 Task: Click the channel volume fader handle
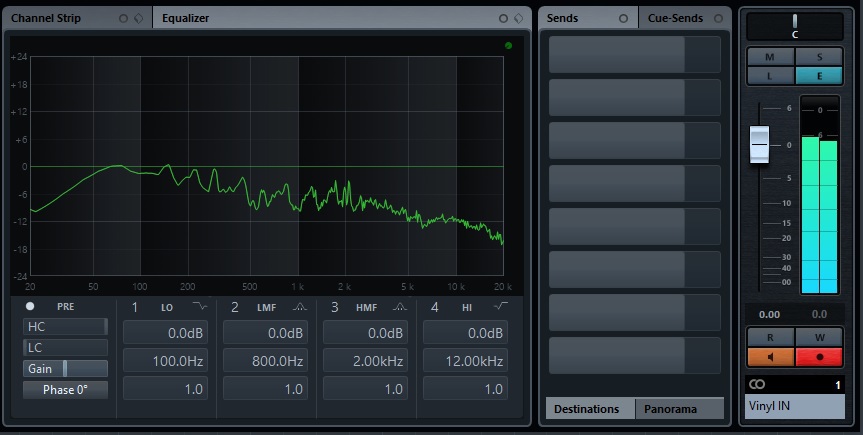pos(760,144)
